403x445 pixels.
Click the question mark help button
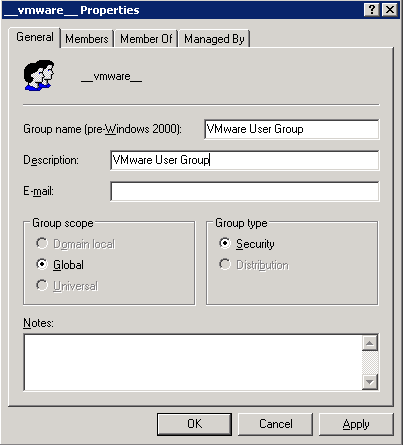click(x=372, y=10)
